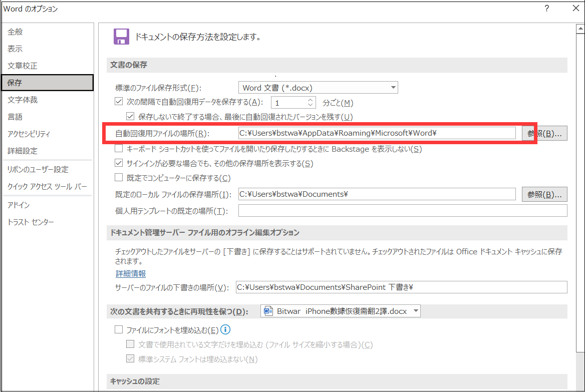585x392 pixels.
Task: Switch to トラスト センター settings
Action: 31,222
